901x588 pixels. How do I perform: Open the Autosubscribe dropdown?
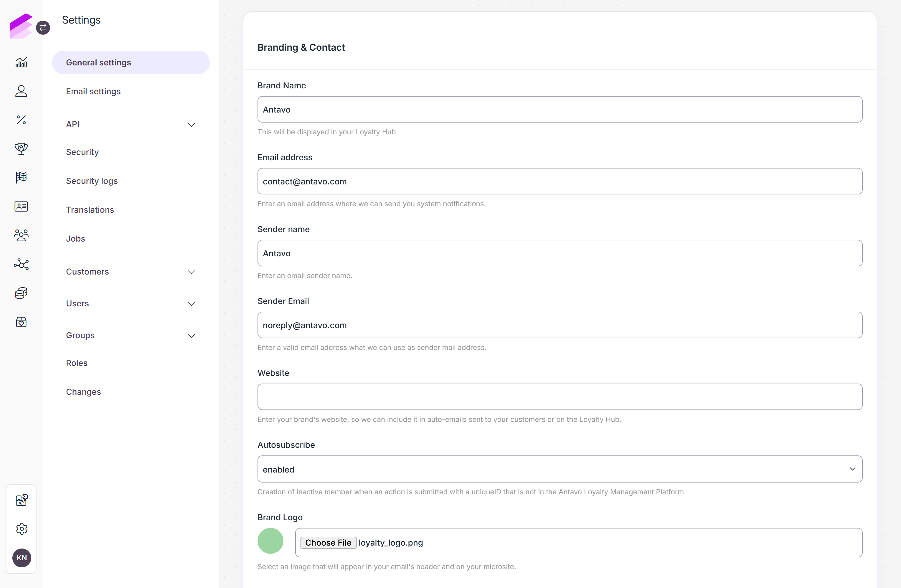[x=560, y=469]
